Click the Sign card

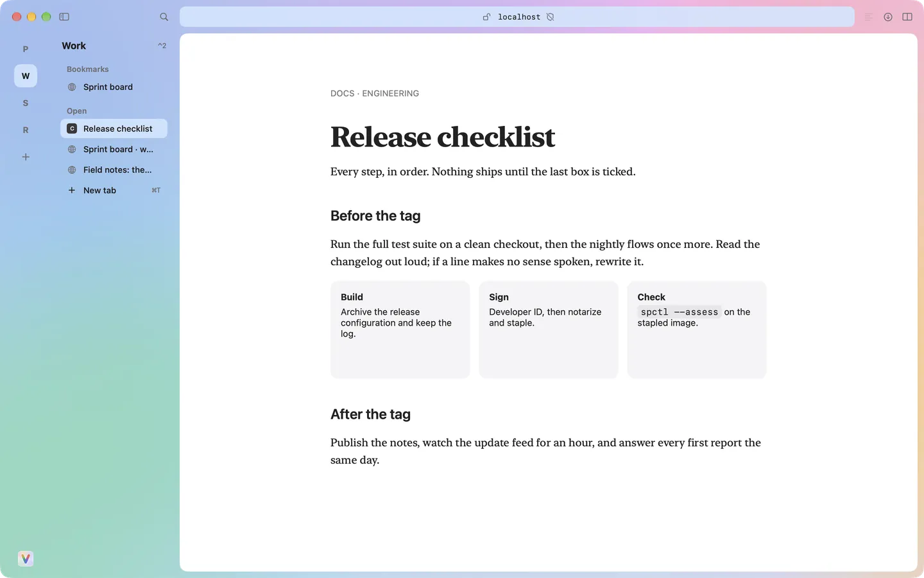(x=549, y=329)
